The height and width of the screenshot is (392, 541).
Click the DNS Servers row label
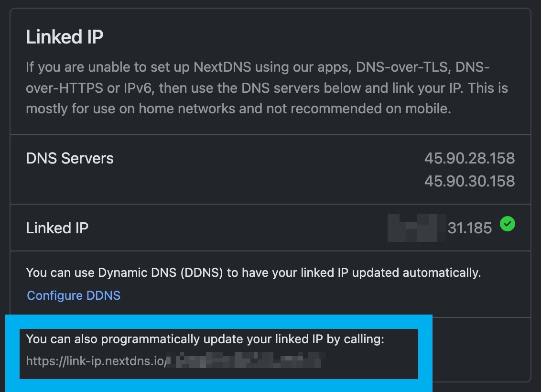(70, 158)
